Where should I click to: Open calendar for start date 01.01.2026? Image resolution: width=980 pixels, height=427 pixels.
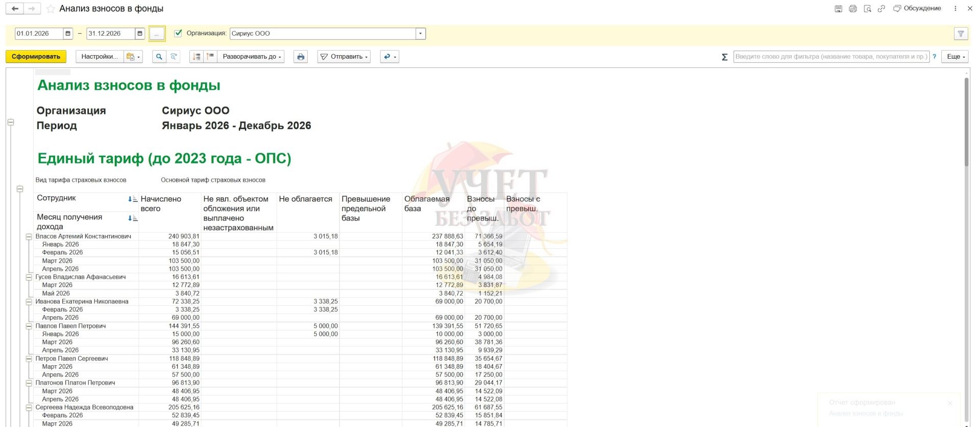tap(68, 34)
